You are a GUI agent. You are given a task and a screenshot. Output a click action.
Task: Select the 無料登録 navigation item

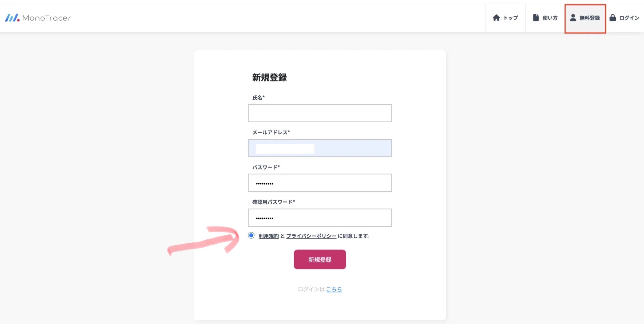pyautogui.click(x=585, y=18)
